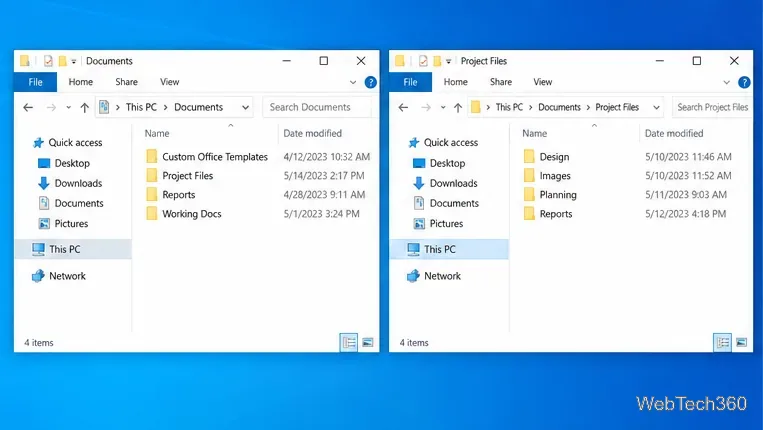The image size is (763, 430).
Task: Click Documents breadcrumb in Project Files address bar
Action: [x=560, y=107]
